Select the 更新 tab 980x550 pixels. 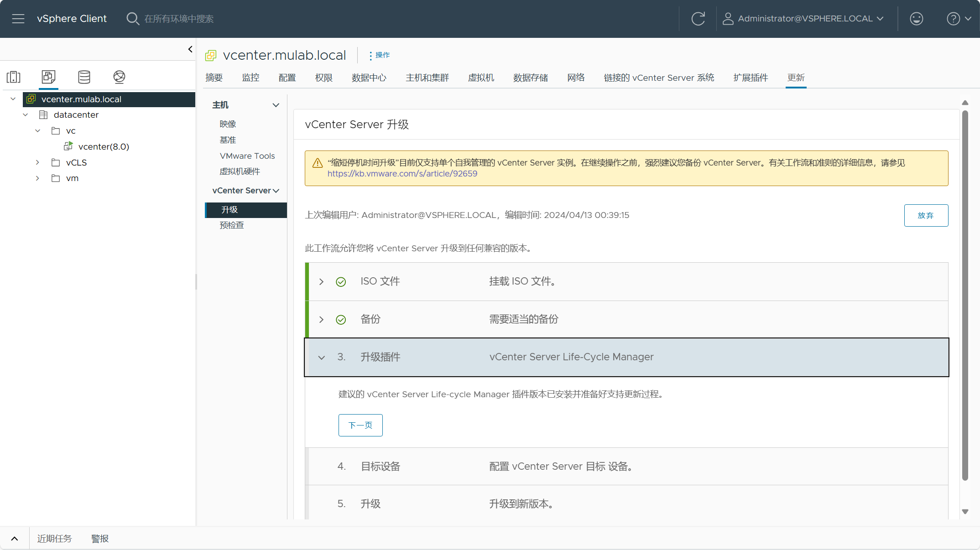coord(796,78)
